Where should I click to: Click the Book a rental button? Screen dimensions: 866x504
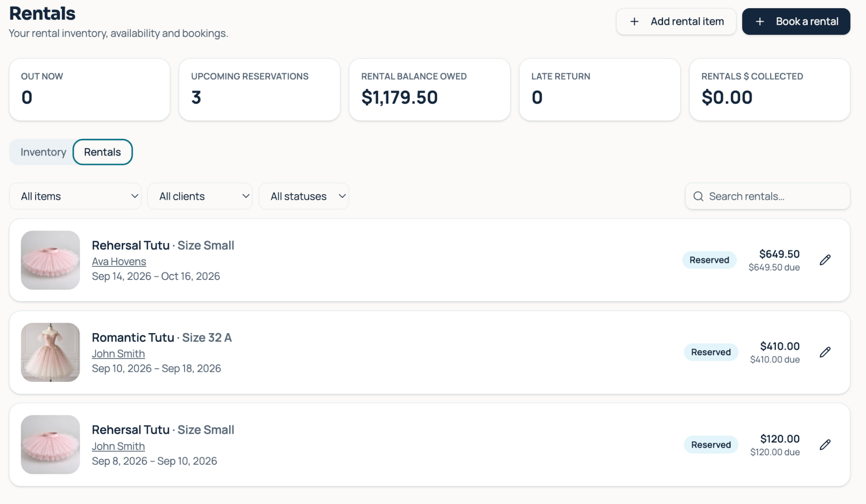(796, 22)
